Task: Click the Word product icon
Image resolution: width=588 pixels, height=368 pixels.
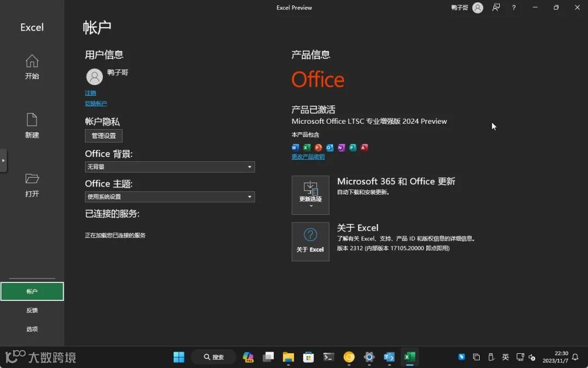Action: click(296, 147)
